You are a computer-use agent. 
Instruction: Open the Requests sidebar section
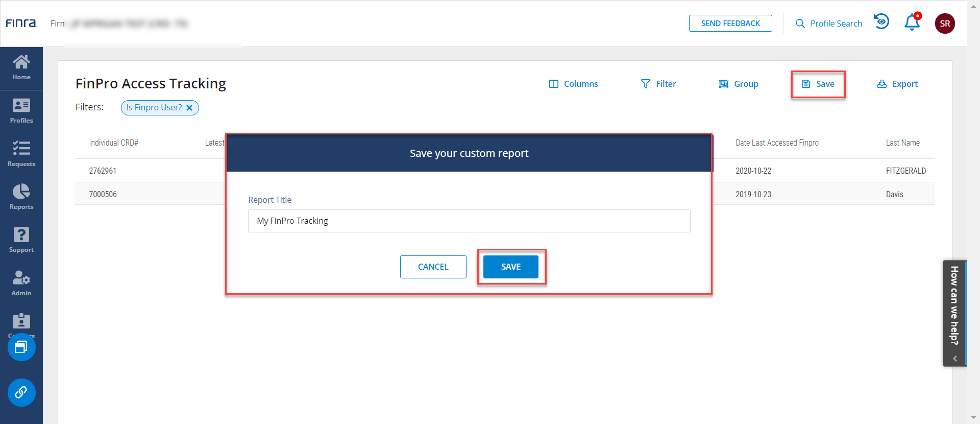click(x=21, y=154)
